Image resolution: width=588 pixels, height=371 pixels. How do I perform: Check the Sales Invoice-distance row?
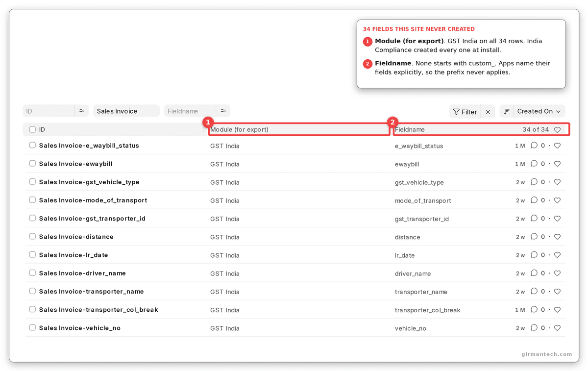click(x=32, y=236)
